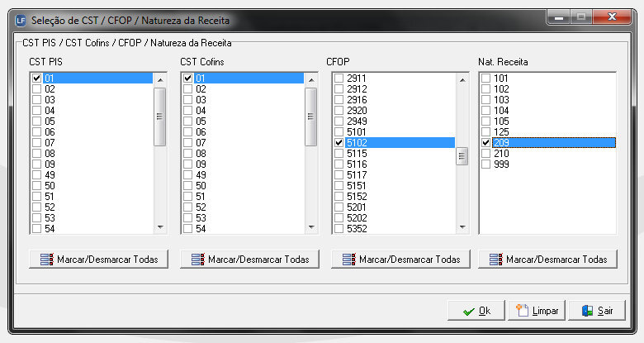Uncheck CFOP 5102 checkbox
The image size is (644, 343).
point(339,143)
